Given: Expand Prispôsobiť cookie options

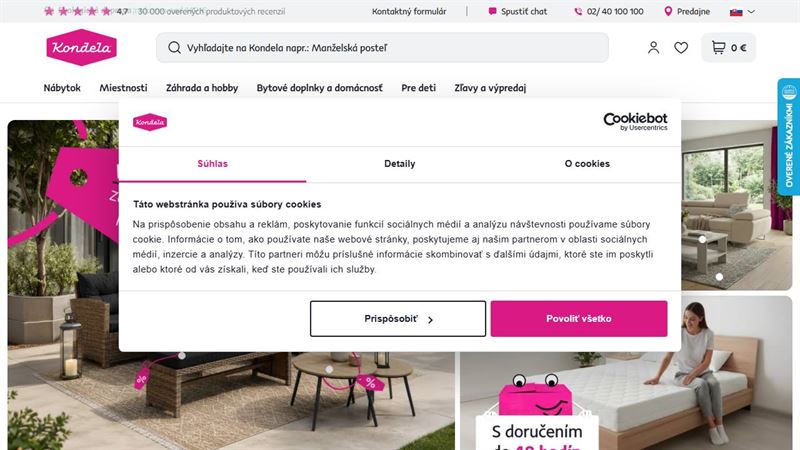Looking at the screenshot, I should coord(398,318).
